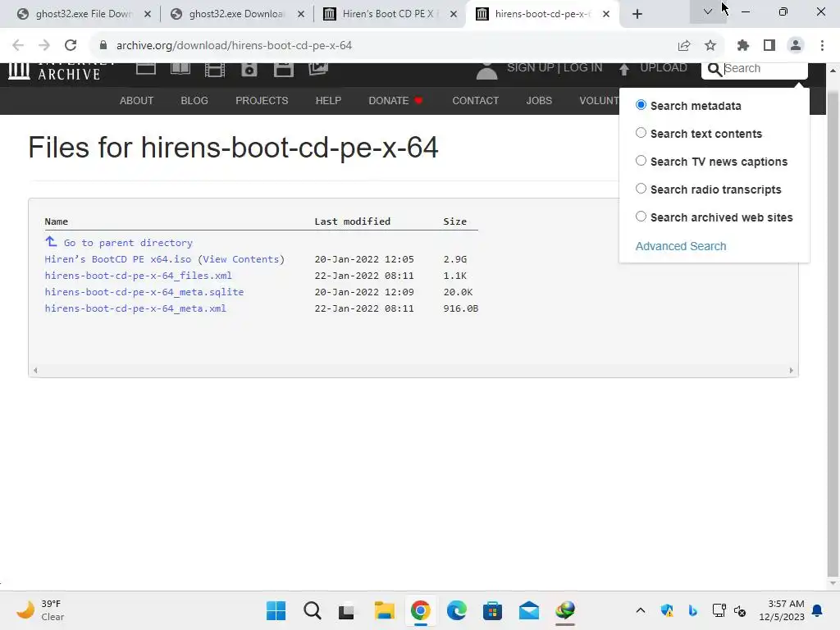840x630 pixels.
Task: Open the Web (Wayback) media icon
Action: (146, 69)
